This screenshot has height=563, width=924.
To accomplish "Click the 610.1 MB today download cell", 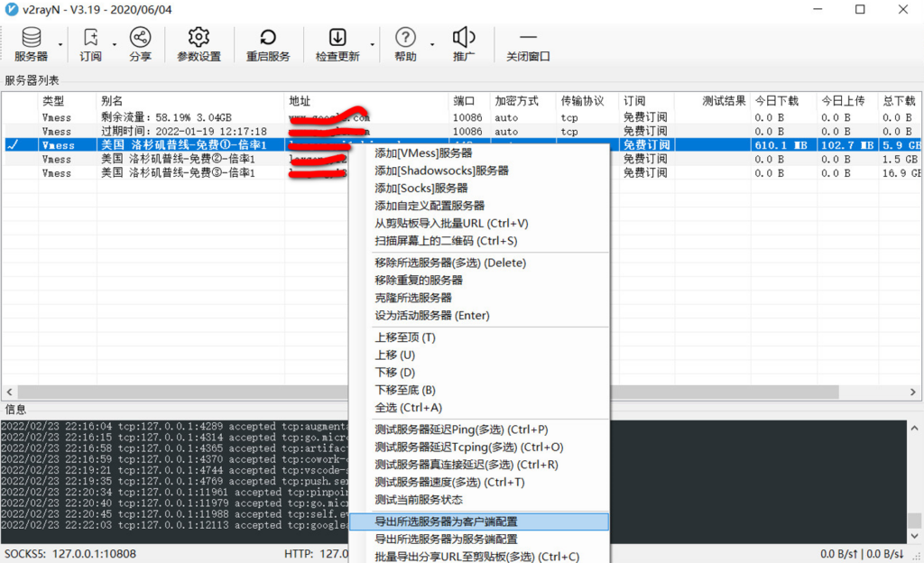I will 782,145.
